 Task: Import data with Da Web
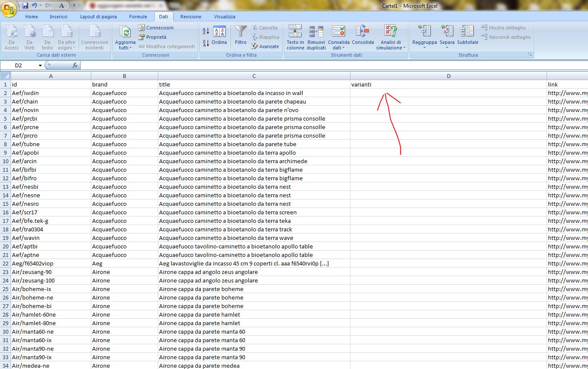pyautogui.click(x=29, y=37)
